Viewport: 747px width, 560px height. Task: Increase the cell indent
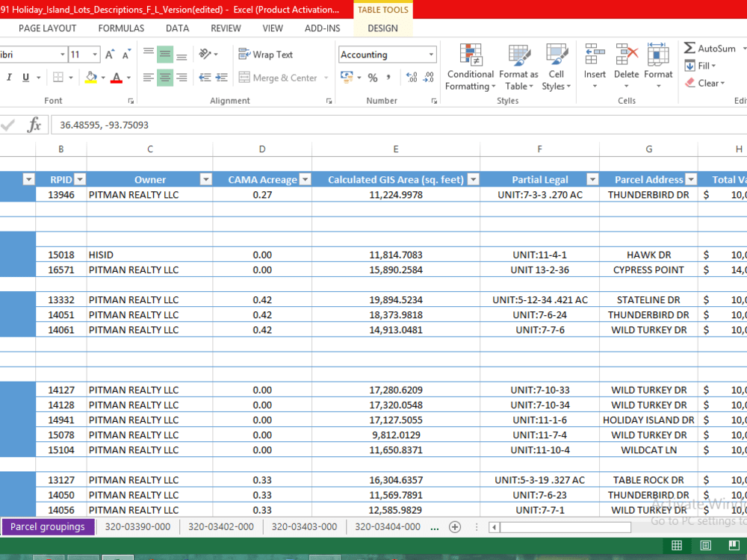[222, 77]
